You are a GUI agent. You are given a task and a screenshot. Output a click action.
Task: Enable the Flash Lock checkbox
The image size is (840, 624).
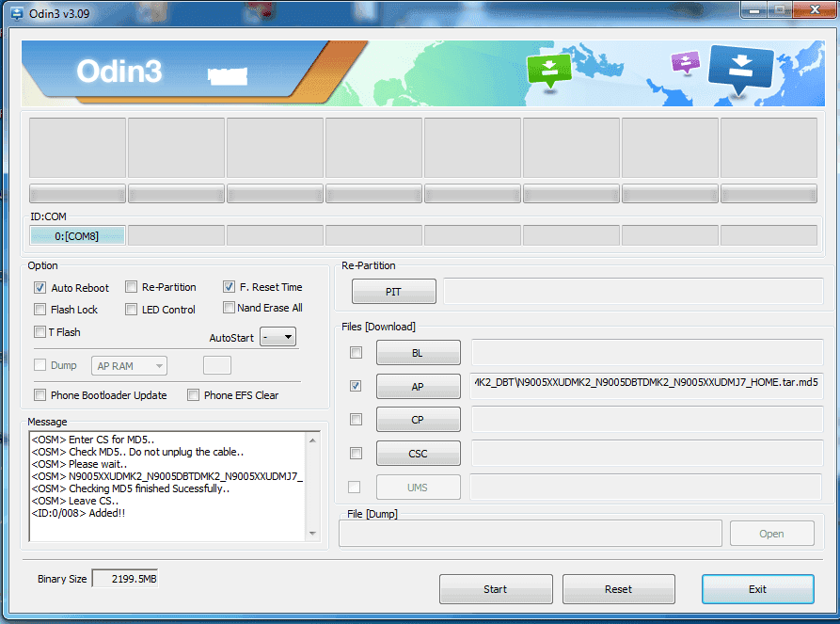40,310
